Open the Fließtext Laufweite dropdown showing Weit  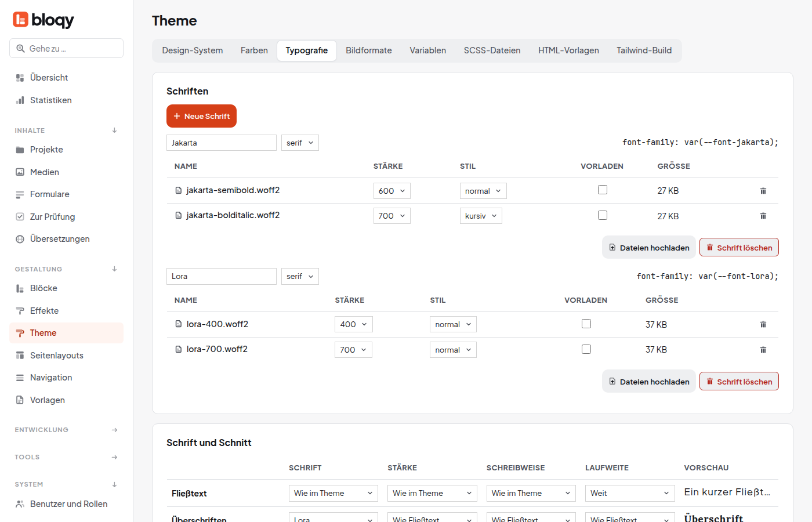click(630, 493)
